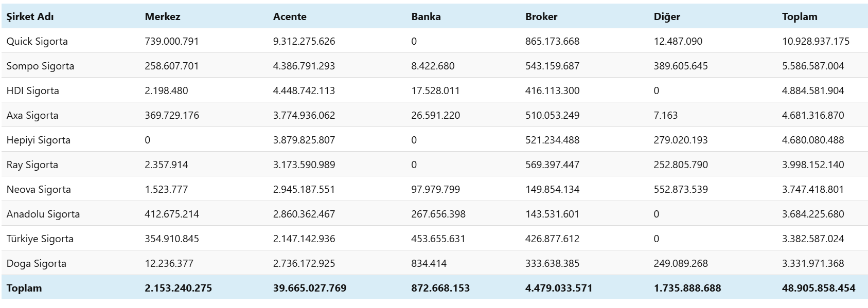Click the Sompo Sigorta company cell
The image size is (868, 308).
coord(40,66)
